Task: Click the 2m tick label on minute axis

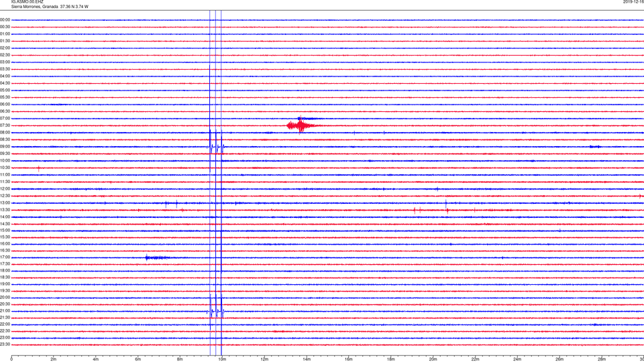Action: [54, 359]
